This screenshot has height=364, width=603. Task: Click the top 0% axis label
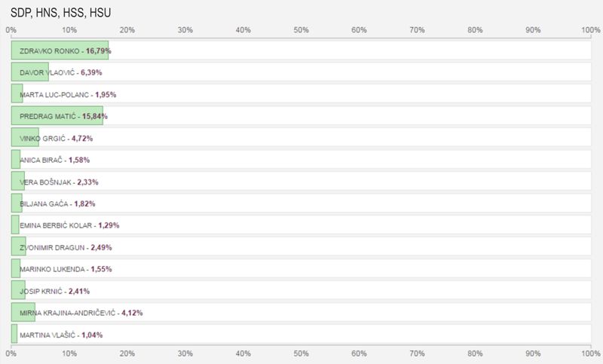(x=11, y=30)
